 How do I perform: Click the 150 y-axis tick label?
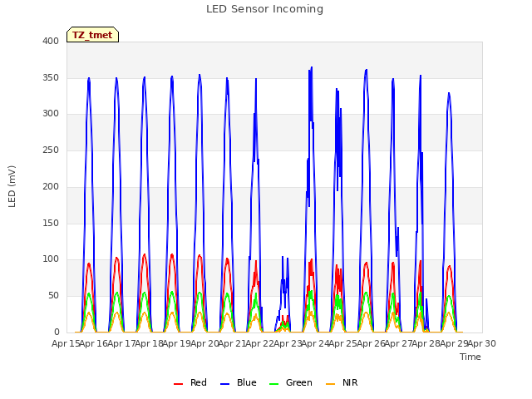click(51, 223)
